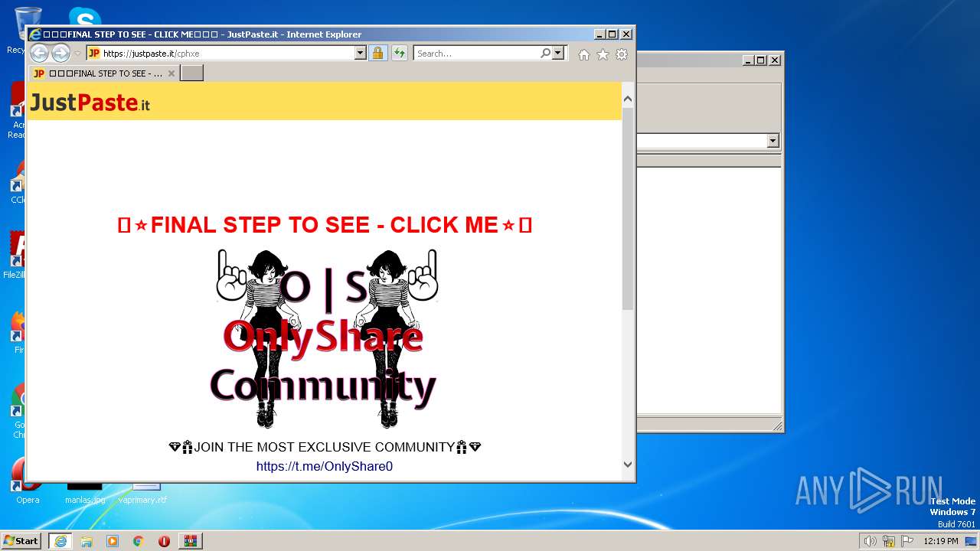Click the security lock icon in address bar
Image resolution: width=980 pixels, height=551 pixels.
click(377, 53)
